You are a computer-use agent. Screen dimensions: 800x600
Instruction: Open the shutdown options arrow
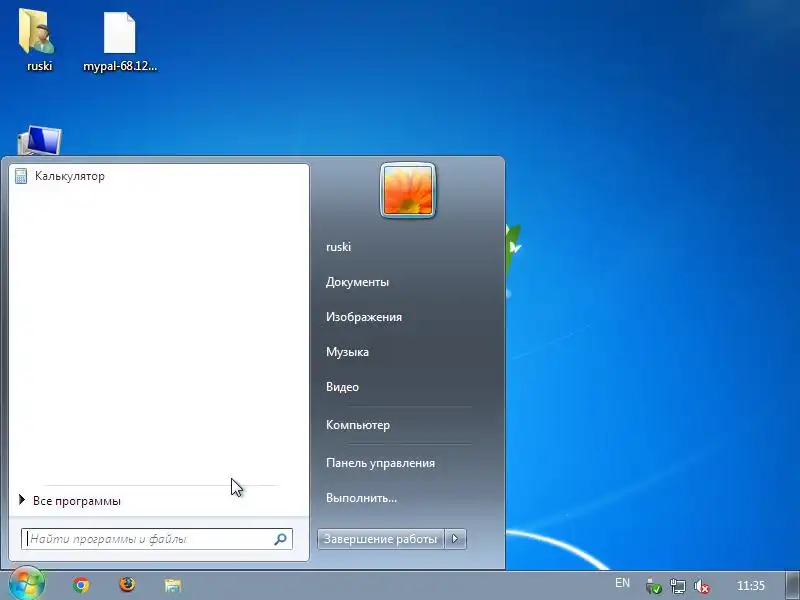455,539
